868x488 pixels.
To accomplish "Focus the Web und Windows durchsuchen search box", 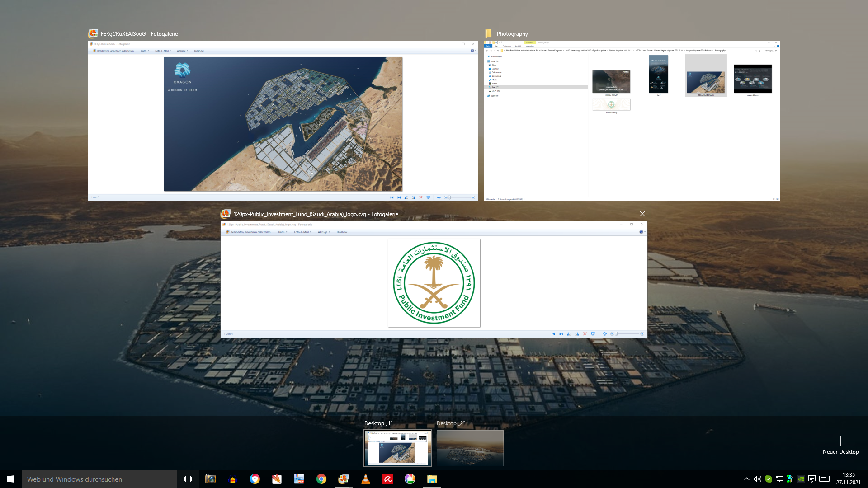I will click(99, 479).
